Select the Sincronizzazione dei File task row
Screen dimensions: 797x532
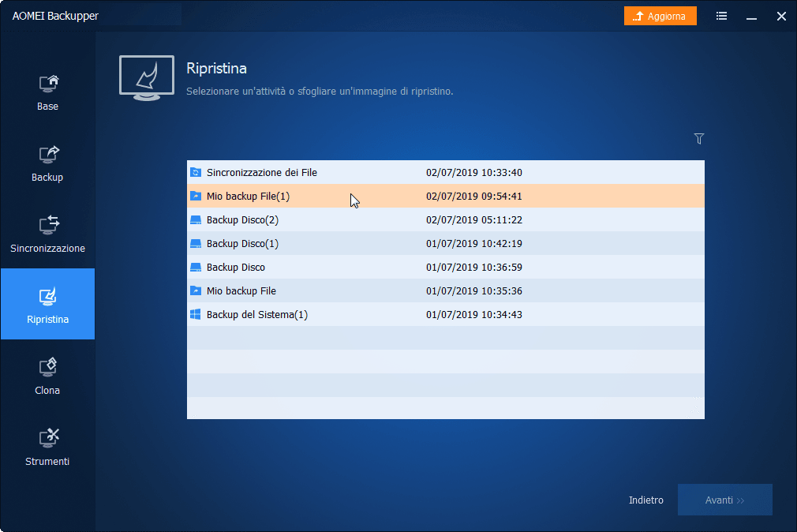pos(446,172)
